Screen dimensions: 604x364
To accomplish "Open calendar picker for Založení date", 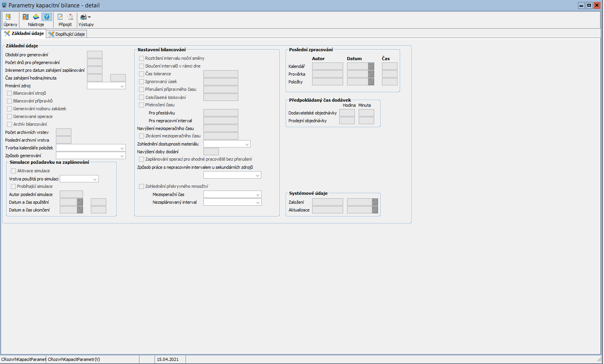I will point(375,202).
